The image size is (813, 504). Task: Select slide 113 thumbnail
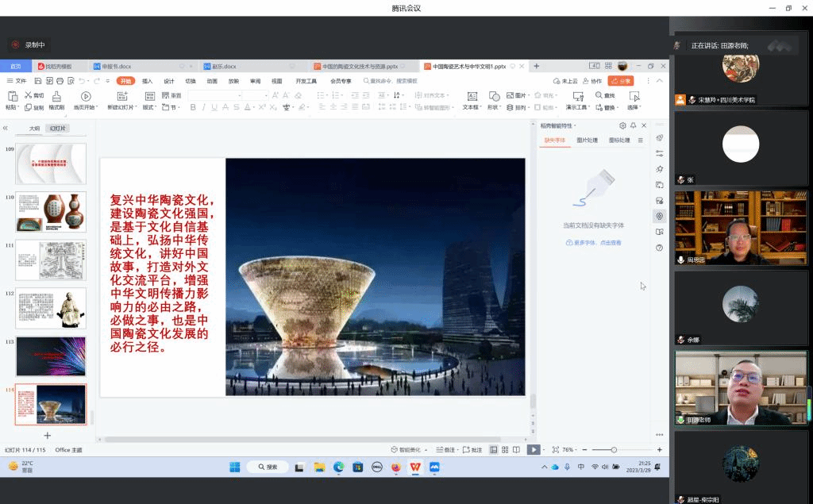pos(51,356)
